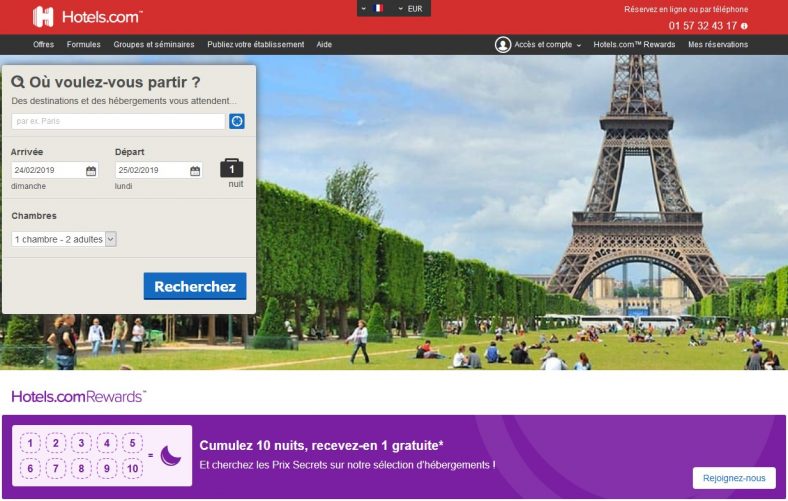The image size is (788, 501).
Task: Open the EUR currency dropdown
Action: (410, 9)
